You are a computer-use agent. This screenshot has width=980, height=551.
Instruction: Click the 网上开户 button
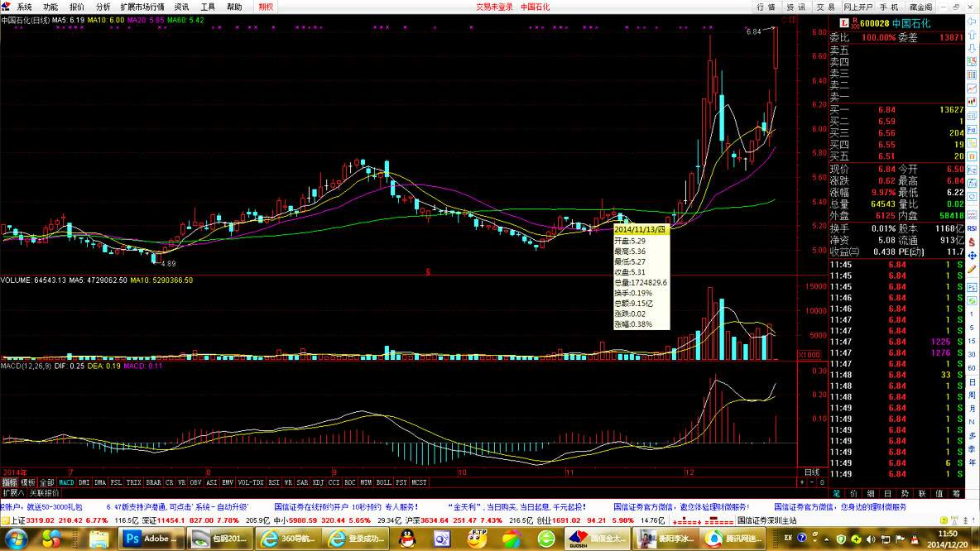click(x=858, y=7)
